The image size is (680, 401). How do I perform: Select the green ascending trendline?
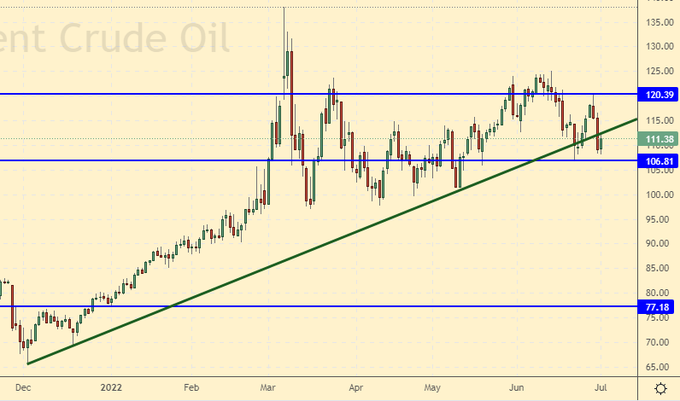300,249
